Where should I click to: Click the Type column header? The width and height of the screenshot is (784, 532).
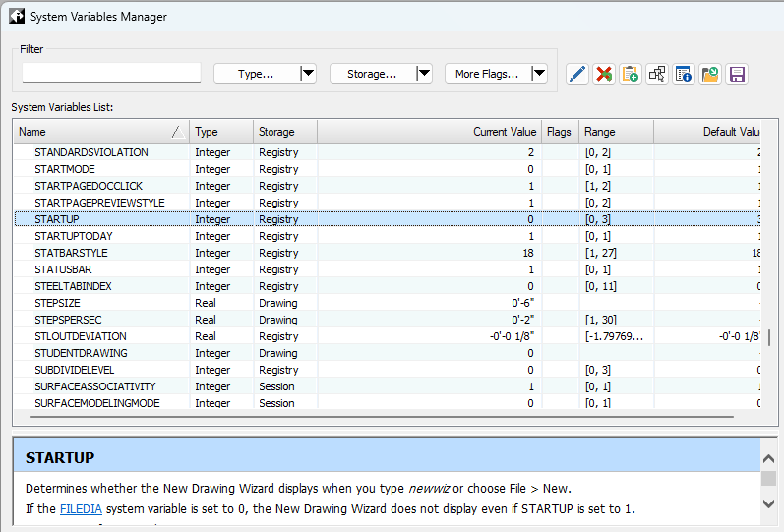click(221, 132)
